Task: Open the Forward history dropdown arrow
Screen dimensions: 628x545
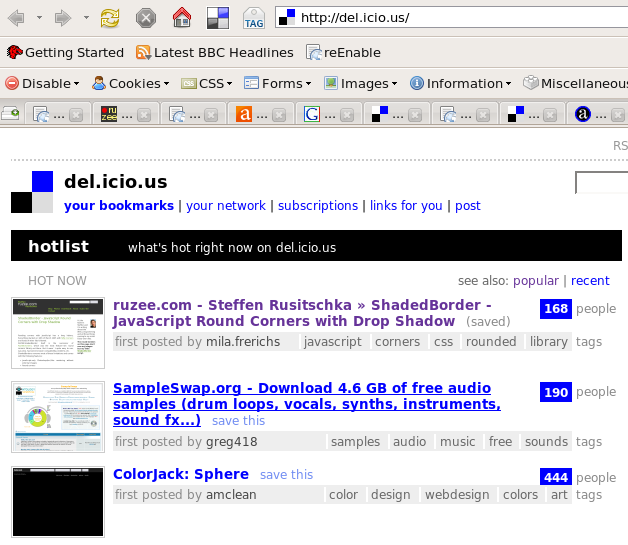Action: (x=86, y=18)
